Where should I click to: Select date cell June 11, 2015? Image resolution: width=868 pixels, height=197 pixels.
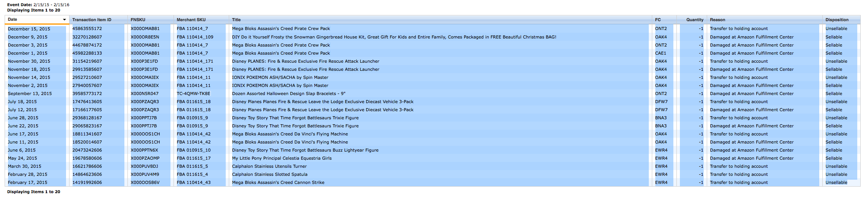point(23,142)
